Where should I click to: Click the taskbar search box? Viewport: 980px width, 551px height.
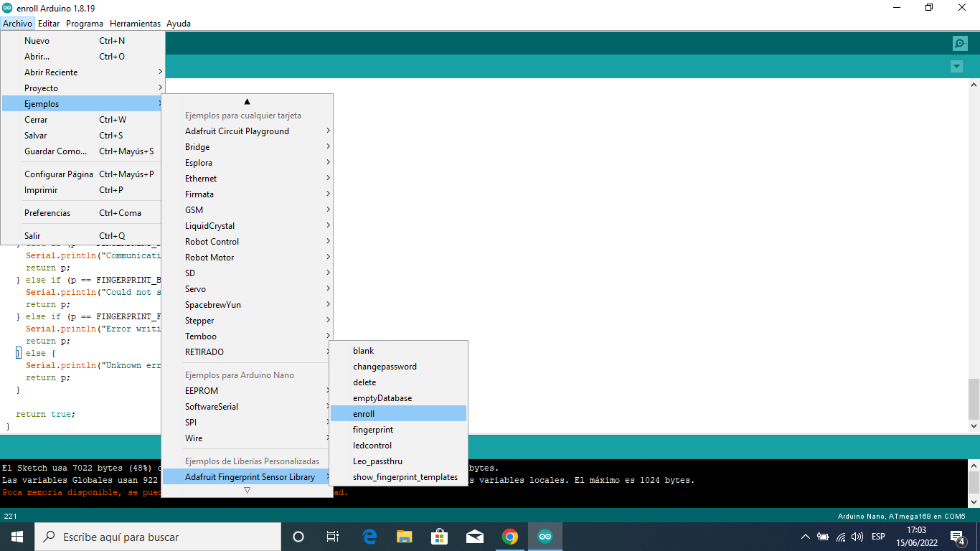click(x=158, y=537)
